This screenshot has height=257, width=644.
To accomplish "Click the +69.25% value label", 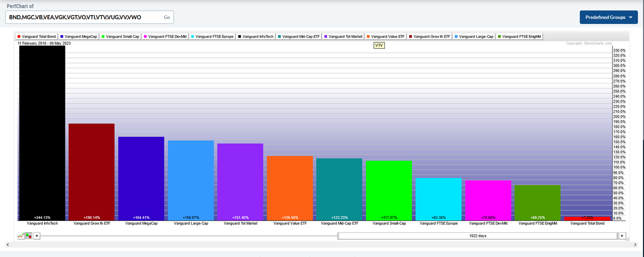I will pyautogui.click(x=538, y=217).
